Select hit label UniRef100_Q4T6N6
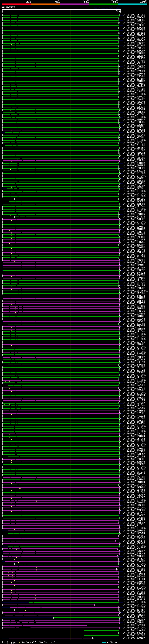Image resolution: width=149 pixels, height=644 pixels. click(133, 354)
